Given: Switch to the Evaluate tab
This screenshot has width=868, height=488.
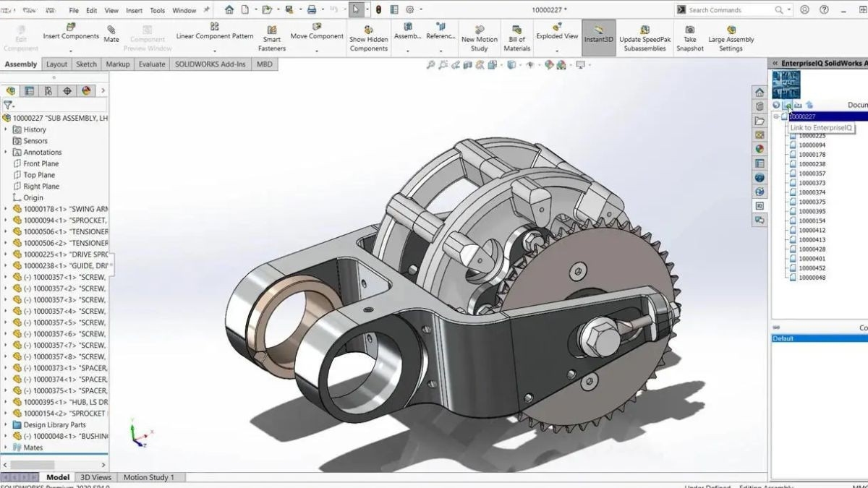Looking at the screenshot, I should click(152, 64).
